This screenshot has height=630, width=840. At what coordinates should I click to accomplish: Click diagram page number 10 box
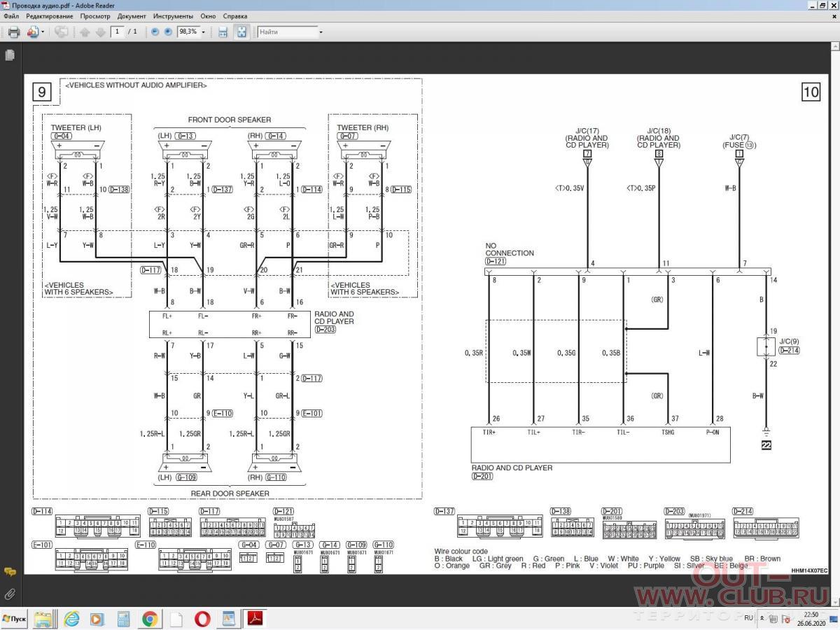point(811,92)
